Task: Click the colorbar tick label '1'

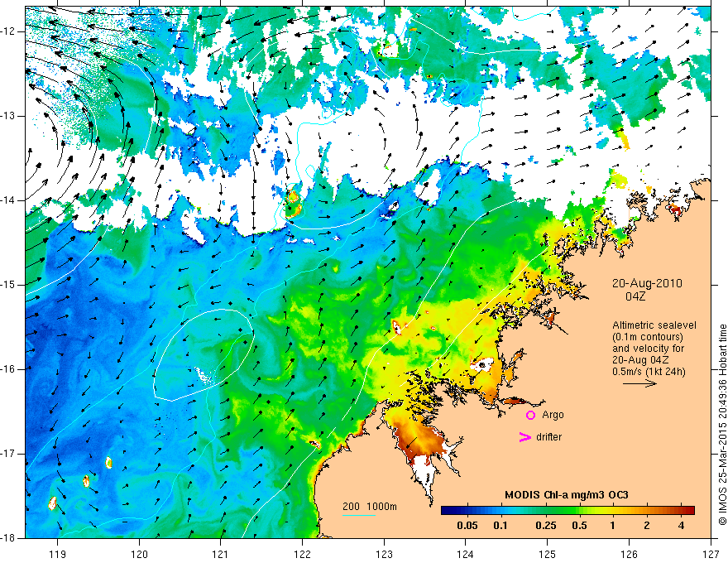Action: 613,526
